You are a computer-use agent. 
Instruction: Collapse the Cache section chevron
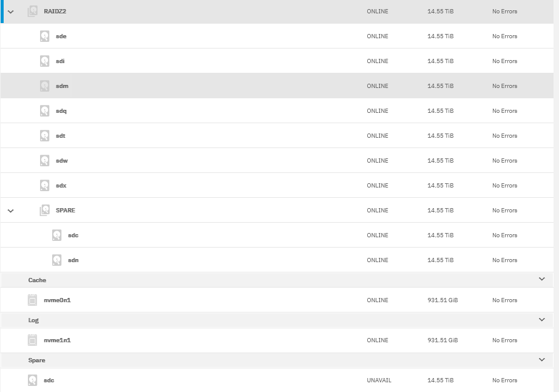tap(542, 279)
